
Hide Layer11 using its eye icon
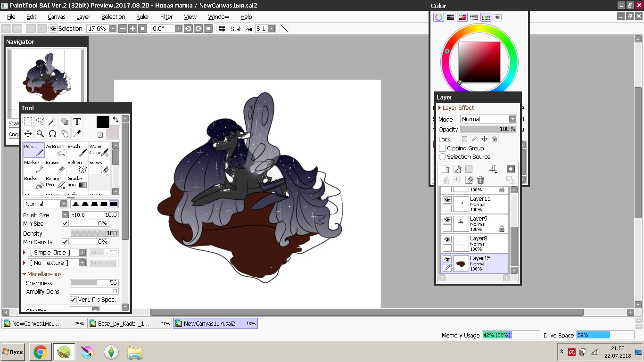pos(447,200)
